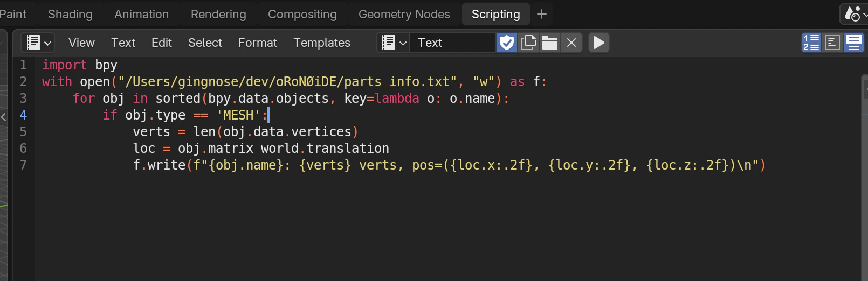
Task: Open text file with folder icon
Action: point(550,43)
